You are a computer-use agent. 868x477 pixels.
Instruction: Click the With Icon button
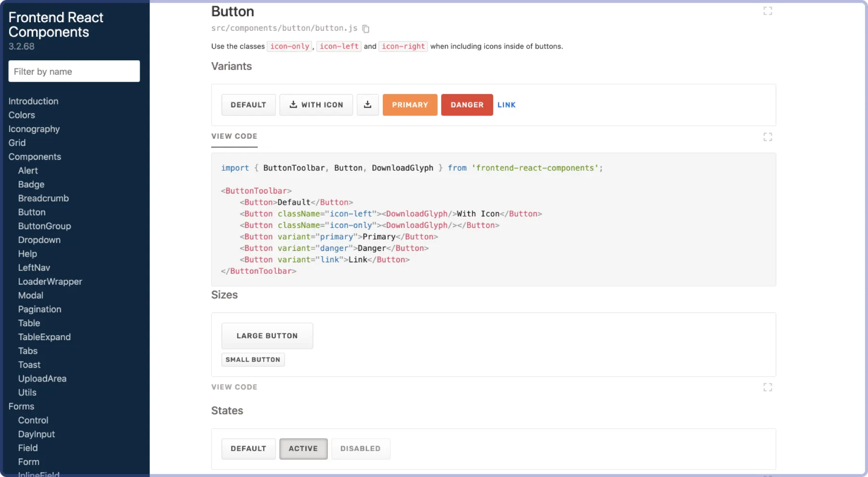click(x=316, y=105)
